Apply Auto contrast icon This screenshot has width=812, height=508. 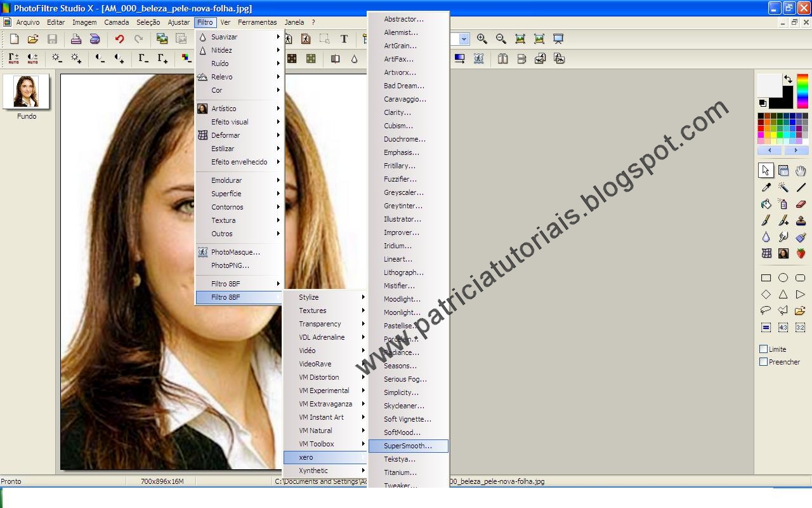[x=33, y=58]
